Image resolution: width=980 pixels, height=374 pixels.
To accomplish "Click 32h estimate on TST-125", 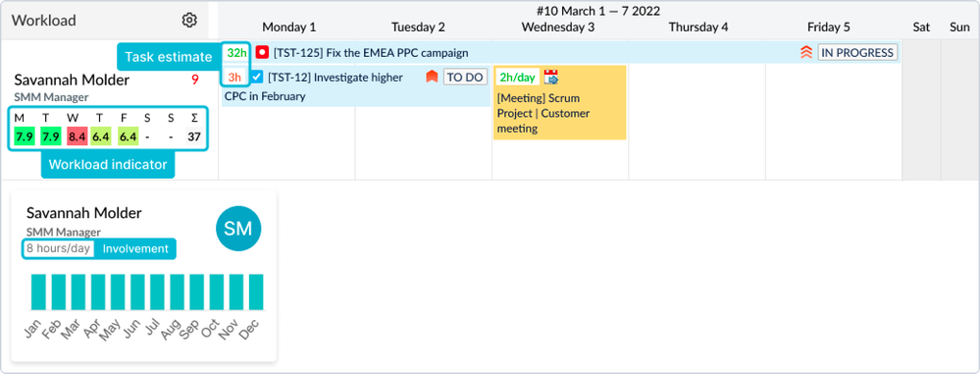I will pyautogui.click(x=236, y=53).
